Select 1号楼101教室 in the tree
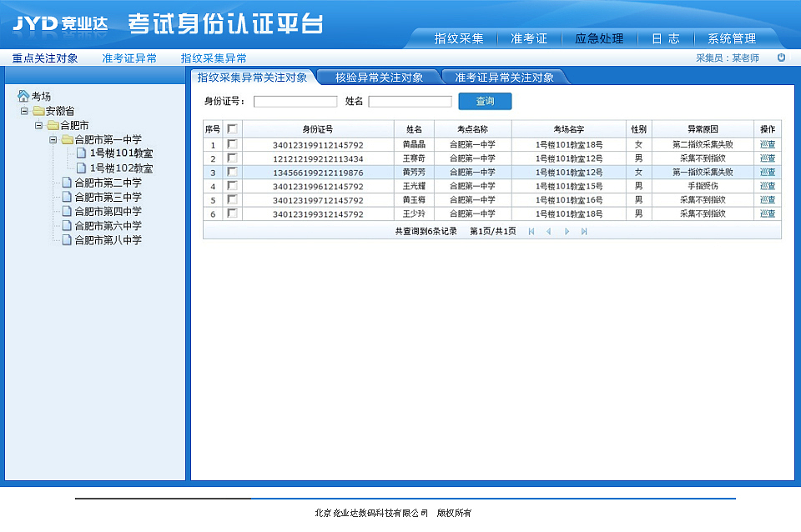The image size is (801, 532). point(121,153)
